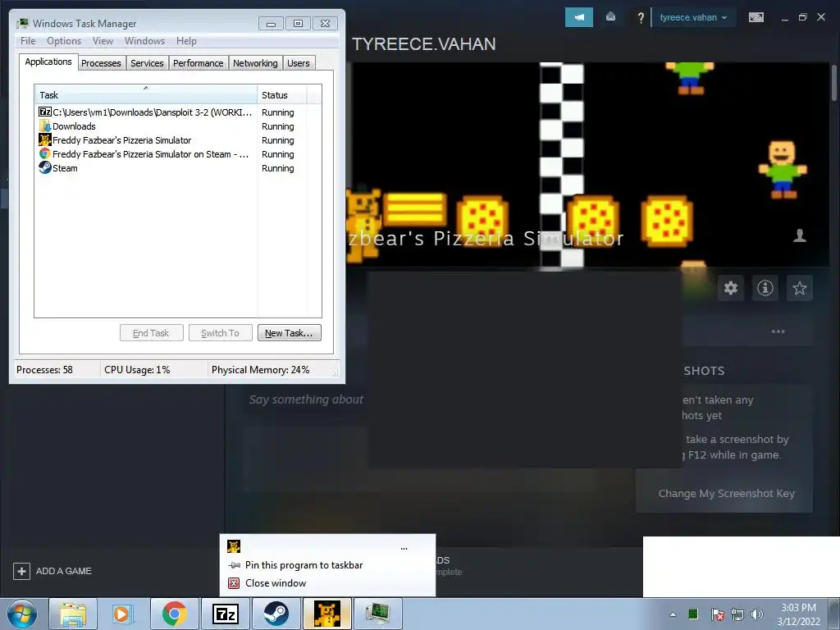Open the Options menu in Task Manager
The image size is (840, 630).
click(x=64, y=41)
